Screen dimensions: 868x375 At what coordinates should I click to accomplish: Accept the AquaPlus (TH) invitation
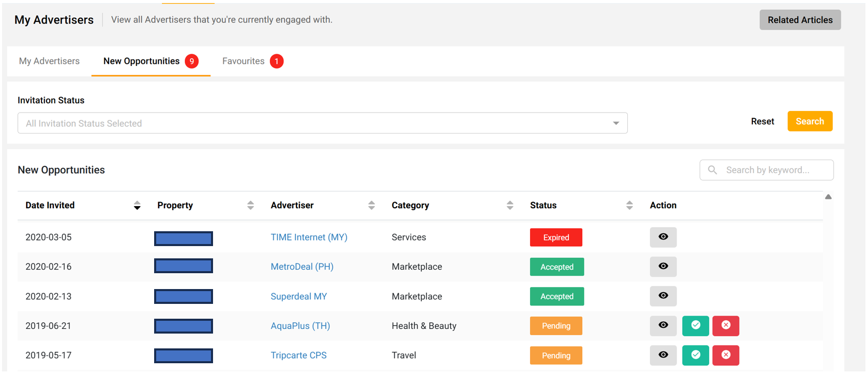tap(695, 326)
